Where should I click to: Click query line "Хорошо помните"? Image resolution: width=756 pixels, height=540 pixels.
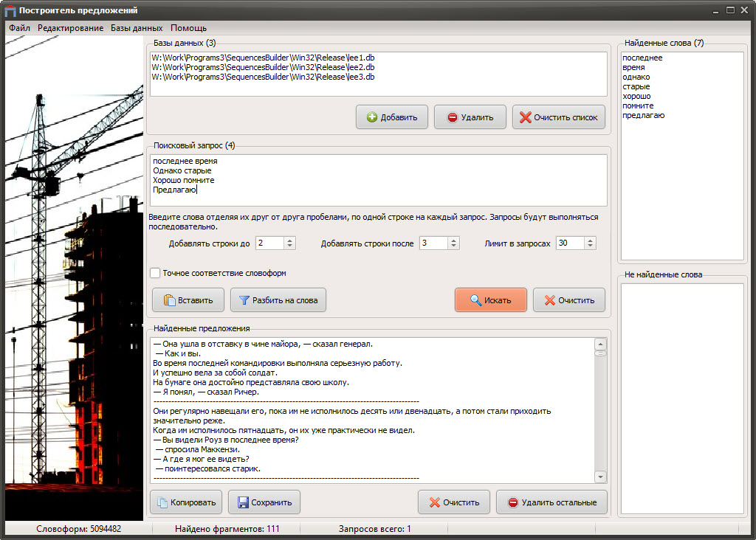pos(184,180)
